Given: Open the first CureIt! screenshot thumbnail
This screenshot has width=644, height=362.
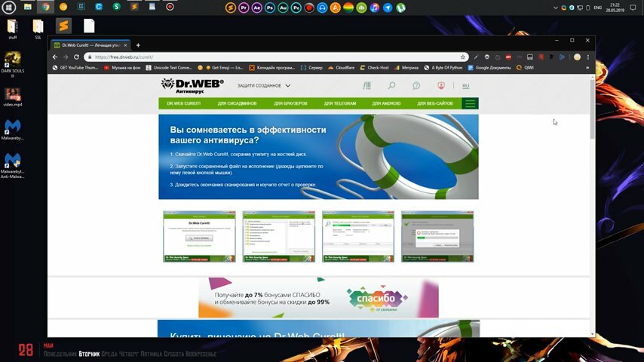Looking at the screenshot, I should click(x=199, y=237).
